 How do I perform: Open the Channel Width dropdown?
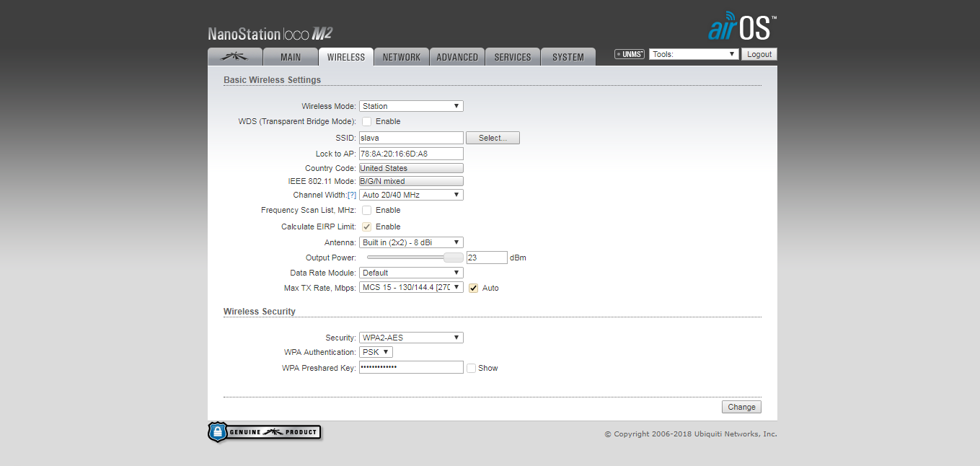pyautogui.click(x=411, y=195)
